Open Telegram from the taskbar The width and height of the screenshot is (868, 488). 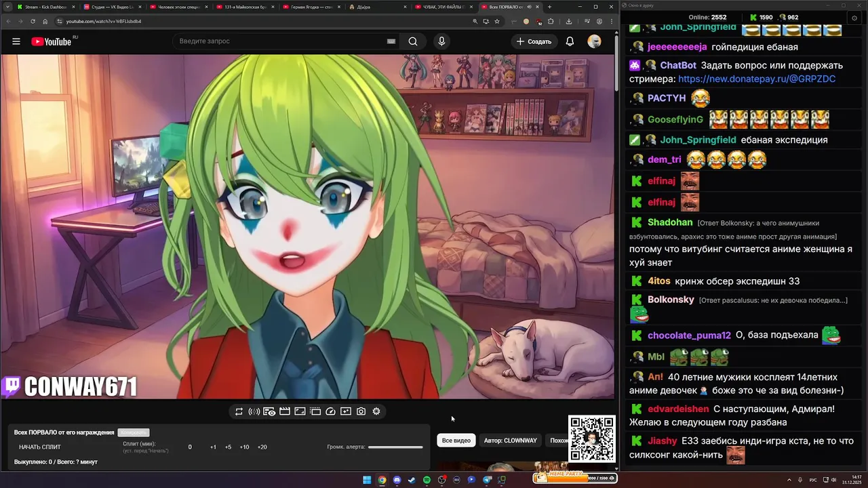point(487,480)
